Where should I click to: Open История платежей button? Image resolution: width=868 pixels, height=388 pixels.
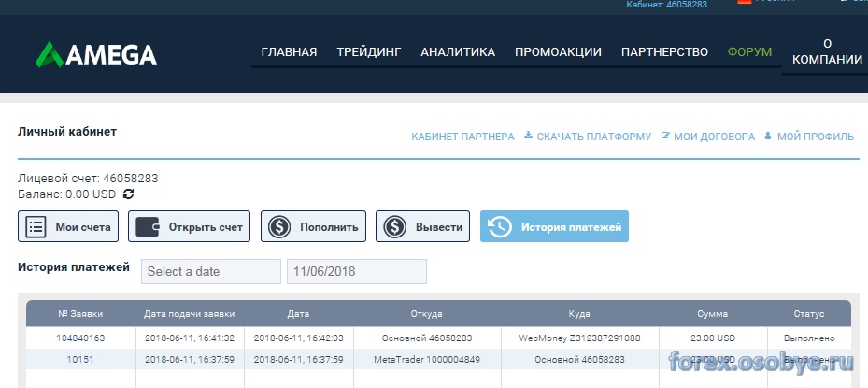tap(554, 226)
